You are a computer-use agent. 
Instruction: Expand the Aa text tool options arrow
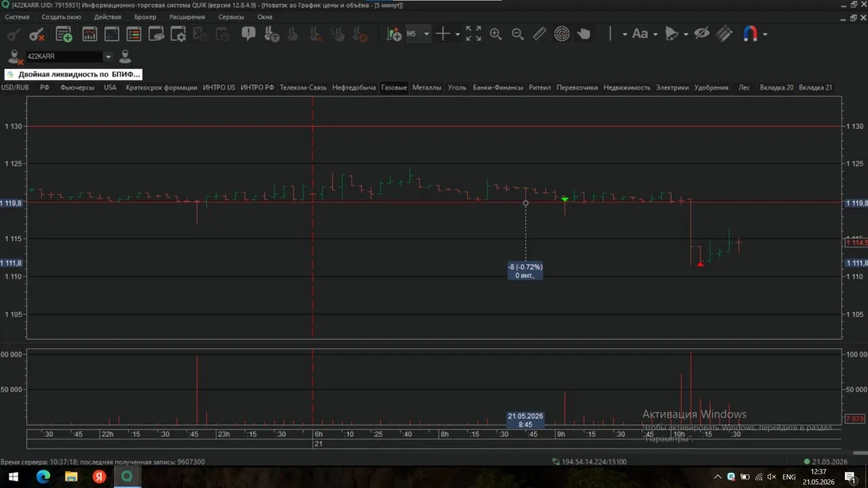655,34
